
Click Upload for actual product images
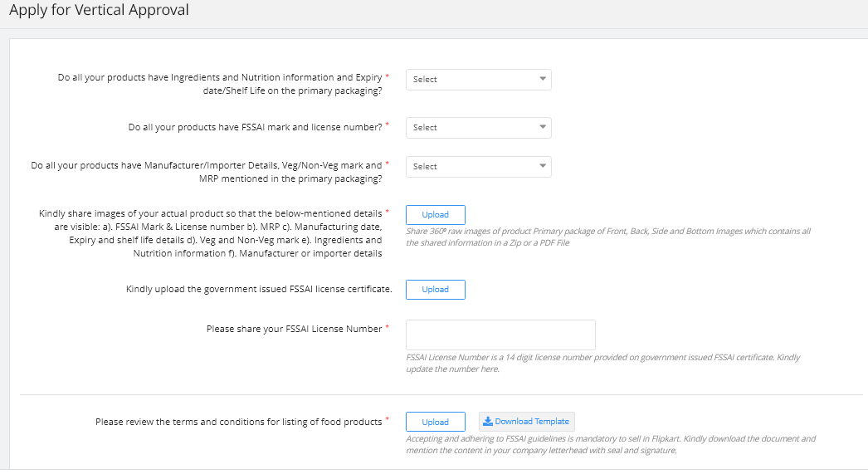pos(435,215)
